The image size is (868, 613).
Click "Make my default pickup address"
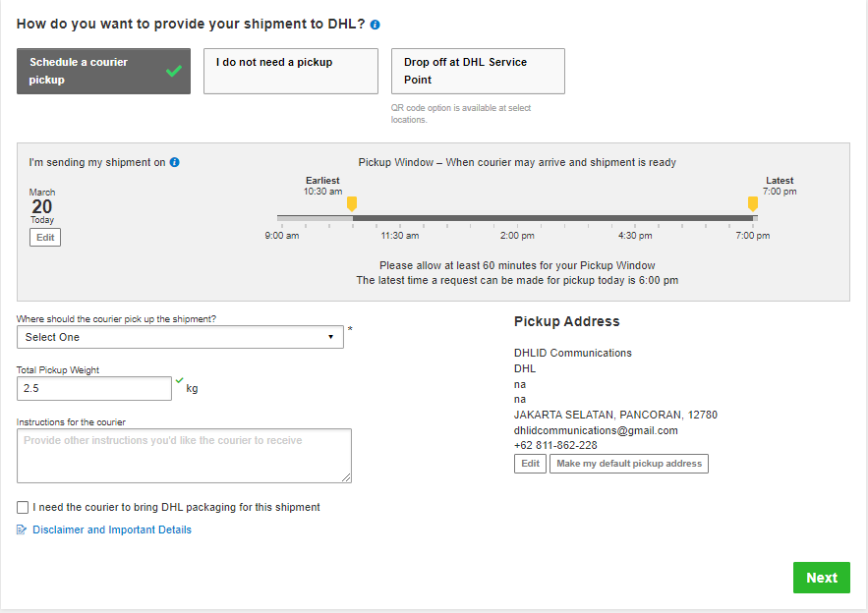[628, 463]
